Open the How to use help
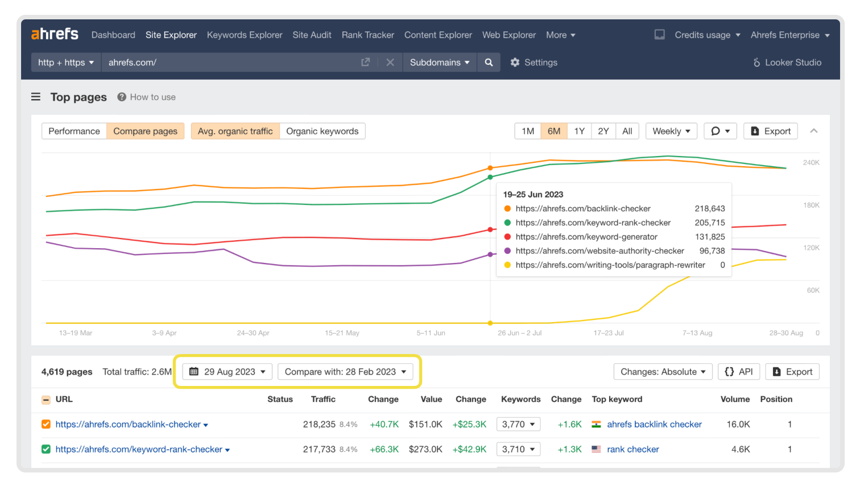The width and height of the screenshot is (868, 485). point(147,97)
